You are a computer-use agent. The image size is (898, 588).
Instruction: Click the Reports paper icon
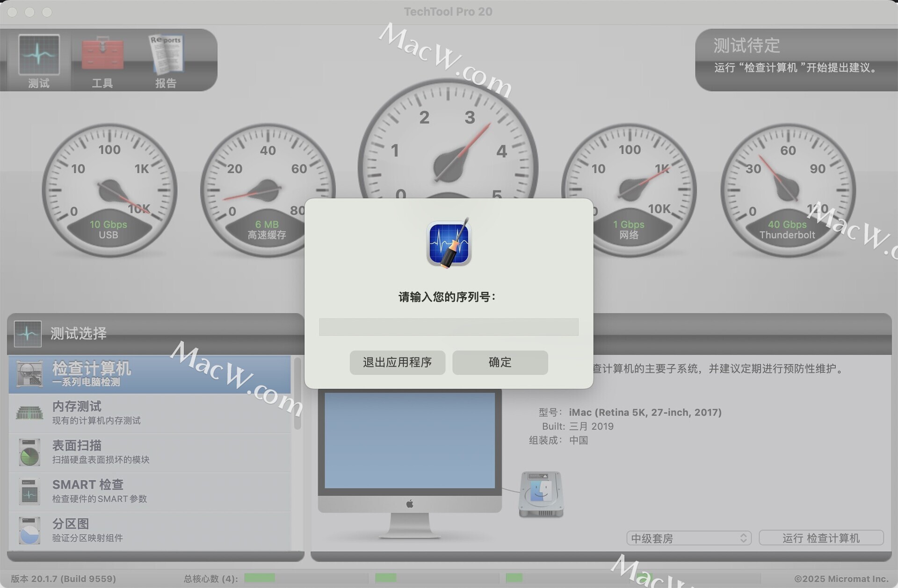click(x=166, y=54)
